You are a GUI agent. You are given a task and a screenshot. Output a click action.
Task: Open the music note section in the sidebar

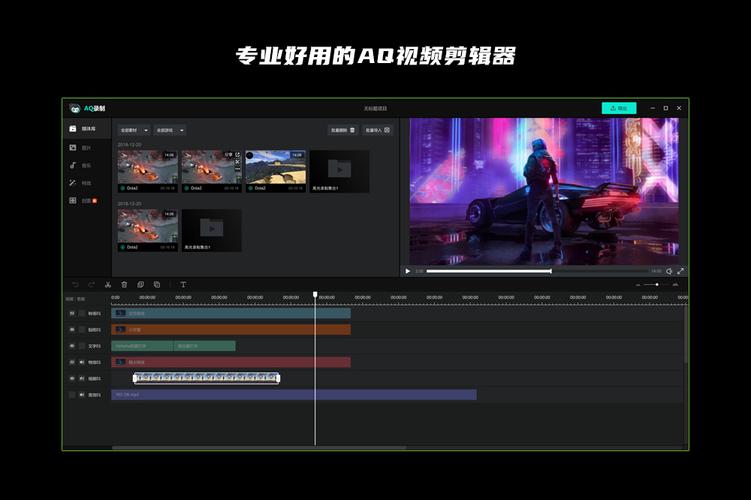73,165
